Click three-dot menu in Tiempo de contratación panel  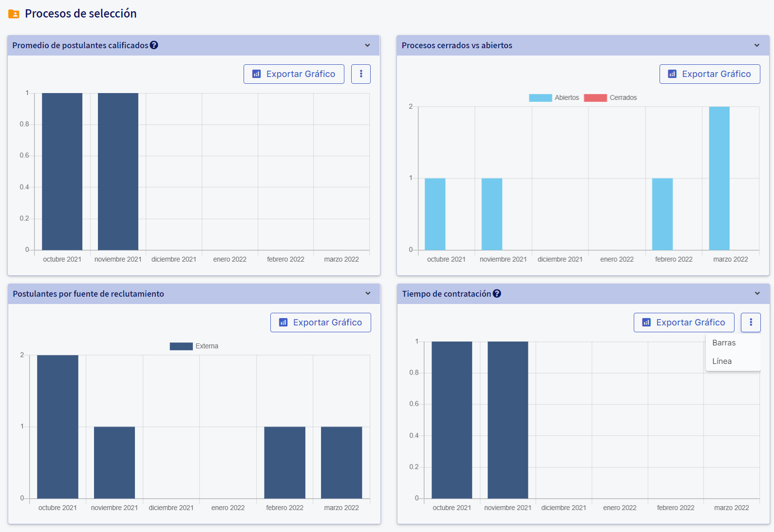tap(751, 323)
